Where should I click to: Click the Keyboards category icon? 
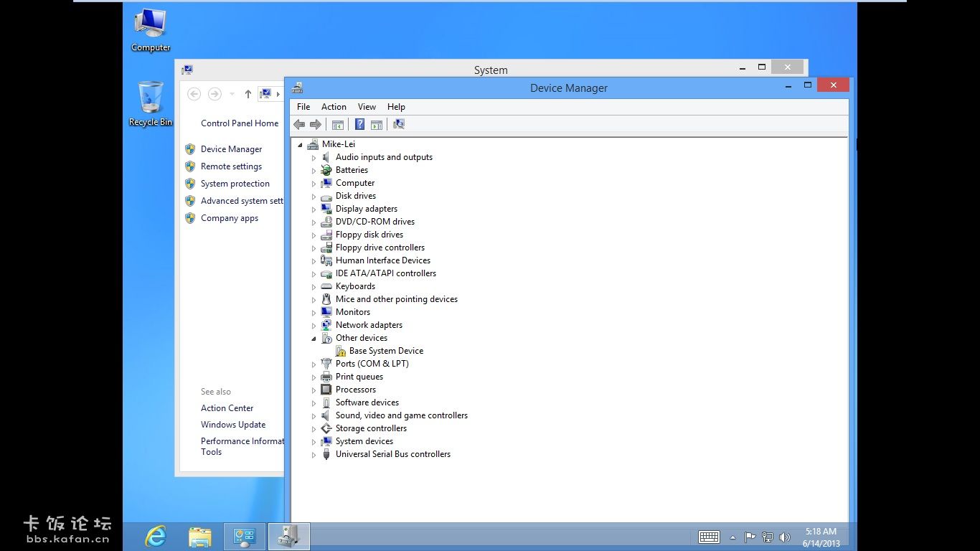[x=326, y=286]
